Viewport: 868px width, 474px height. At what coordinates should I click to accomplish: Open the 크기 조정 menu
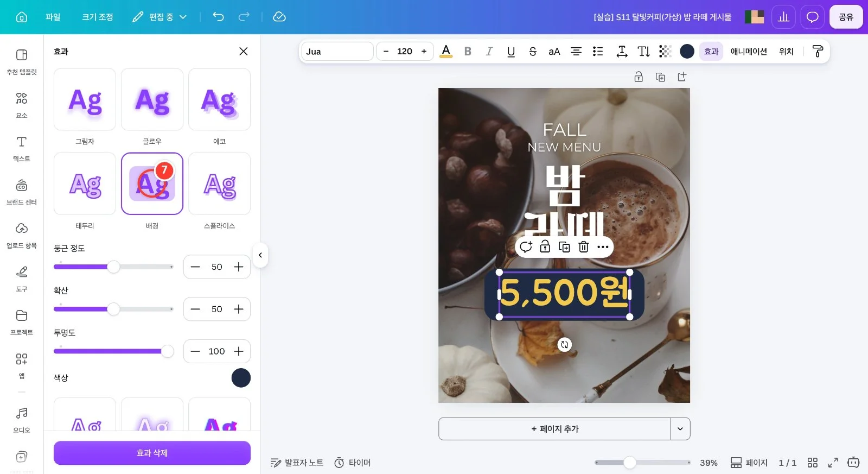click(98, 17)
